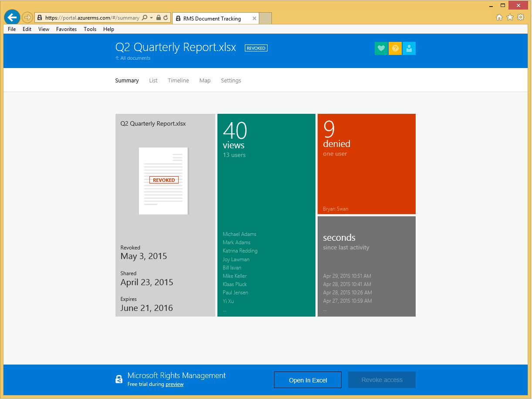
Task: Click the Apr 29, 2015 10:51 AM entry
Action: (347, 276)
